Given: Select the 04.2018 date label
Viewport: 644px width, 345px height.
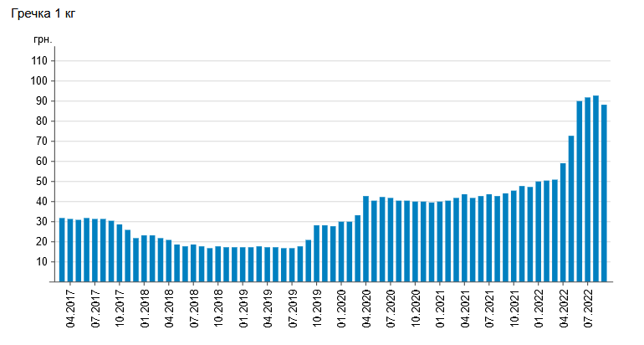Looking at the screenshot, I should pyautogui.click(x=169, y=308).
